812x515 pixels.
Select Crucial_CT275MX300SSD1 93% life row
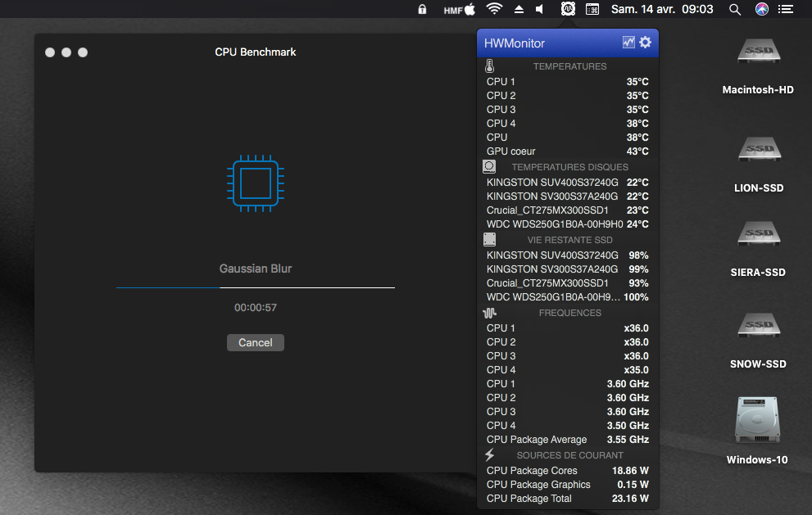click(568, 283)
